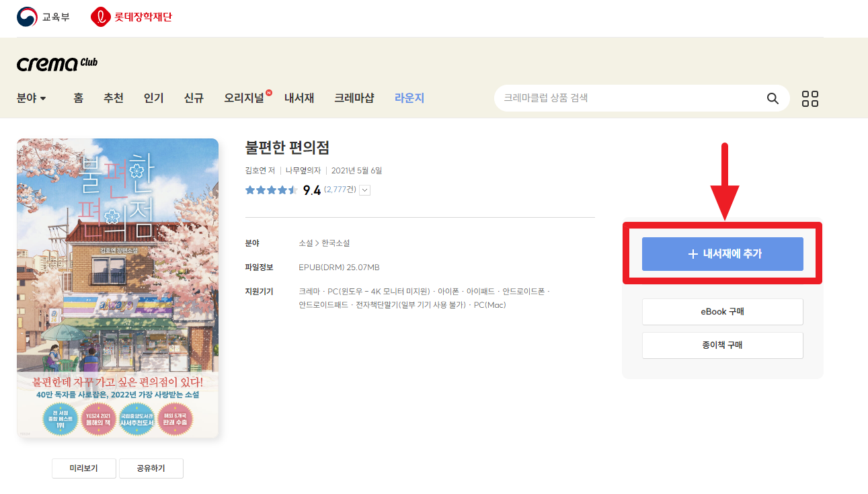The image size is (868, 494).
Task: Click the 소설 category link
Action: (306, 243)
